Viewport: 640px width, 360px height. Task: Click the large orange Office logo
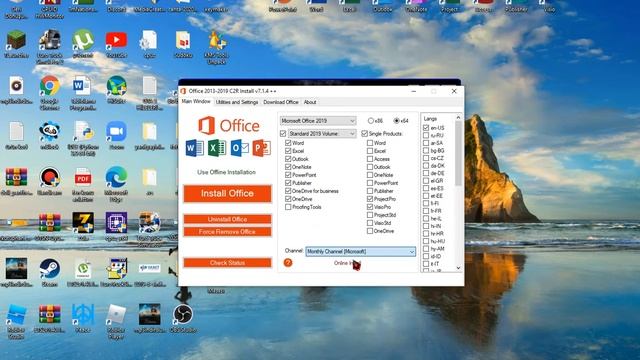pos(229,125)
